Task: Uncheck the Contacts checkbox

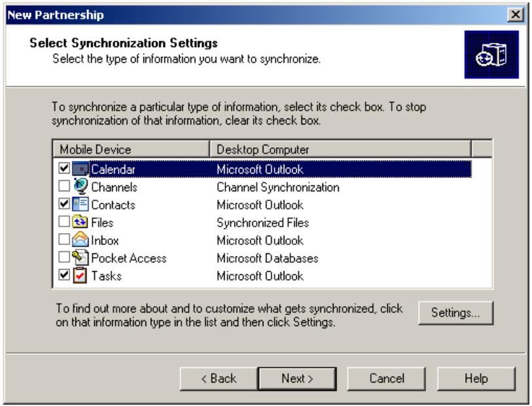Action: tap(62, 206)
